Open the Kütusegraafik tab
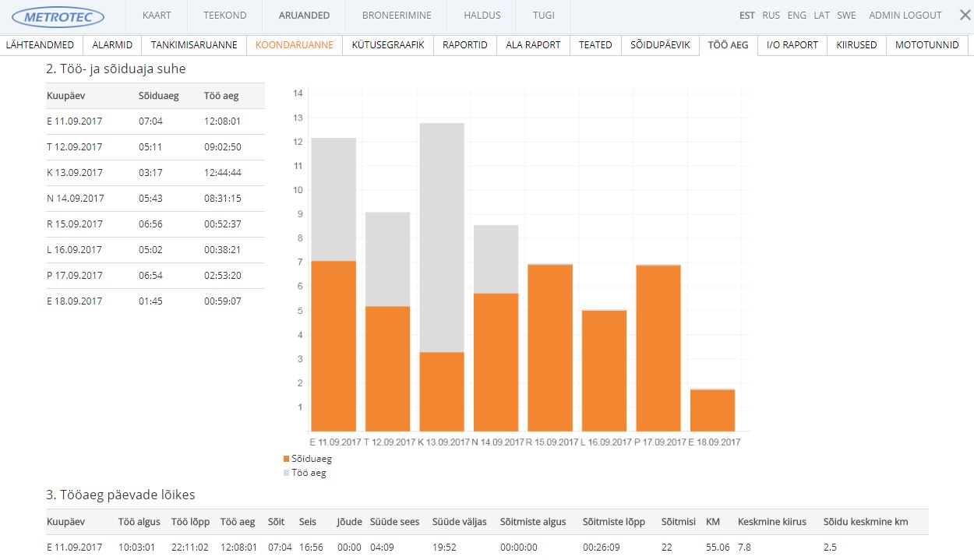The width and height of the screenshot is (974, 560). click(388, 45)
